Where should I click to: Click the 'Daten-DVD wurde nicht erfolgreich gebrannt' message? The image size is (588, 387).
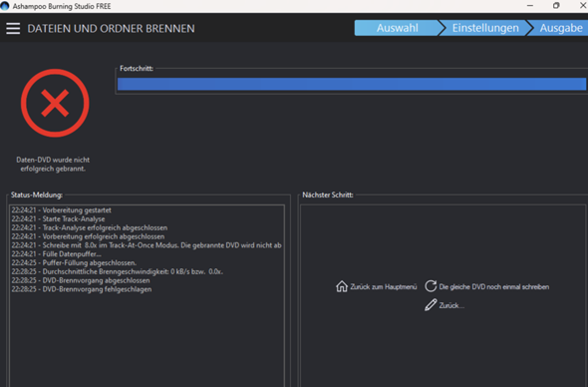tap(53, 165)
